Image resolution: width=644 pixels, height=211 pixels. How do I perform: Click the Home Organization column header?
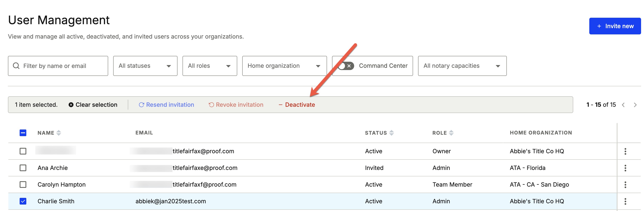(x=541, y=133)
